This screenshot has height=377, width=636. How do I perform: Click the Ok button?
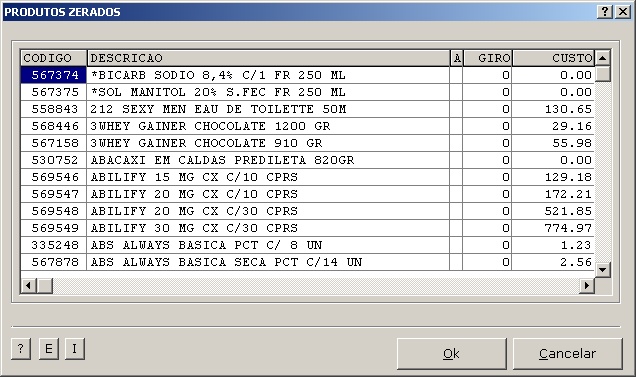tap(451, 353)
